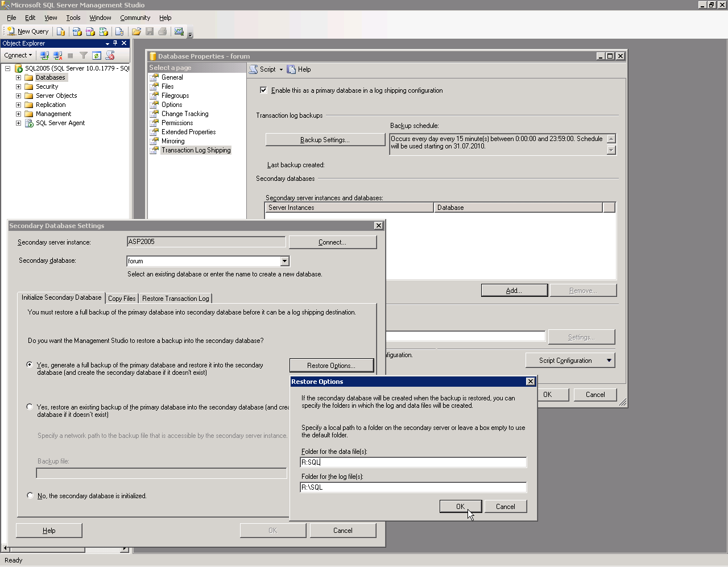Screen dimensions: 728x567
Task: Select the Options page
Action: tap(172, 105)
